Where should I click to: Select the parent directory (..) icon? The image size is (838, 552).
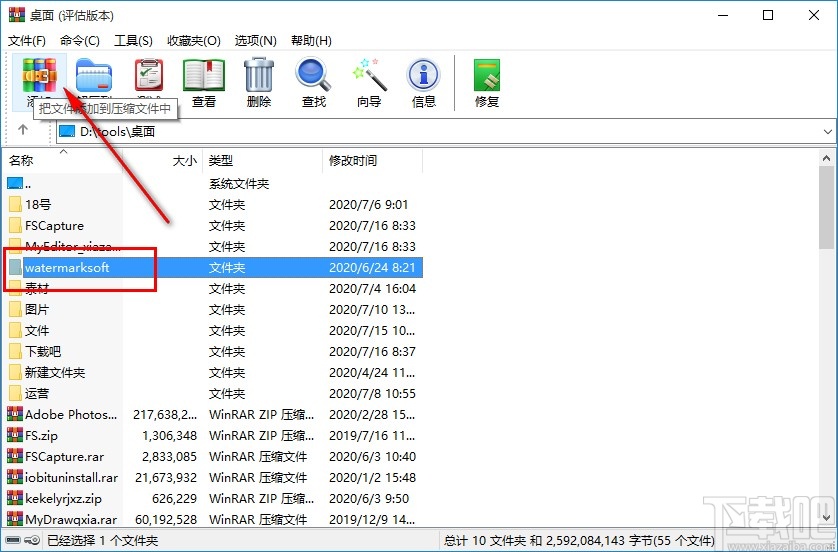[15, 184]
